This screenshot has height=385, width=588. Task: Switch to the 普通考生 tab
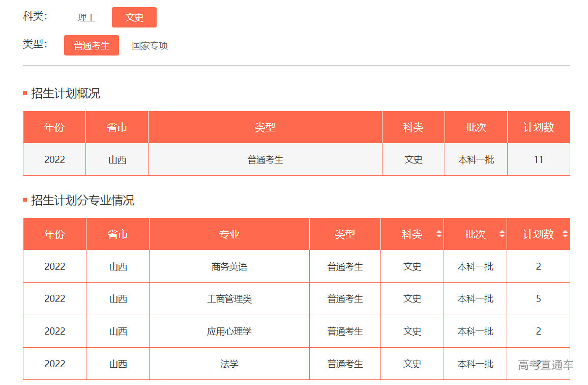point(91,45)
